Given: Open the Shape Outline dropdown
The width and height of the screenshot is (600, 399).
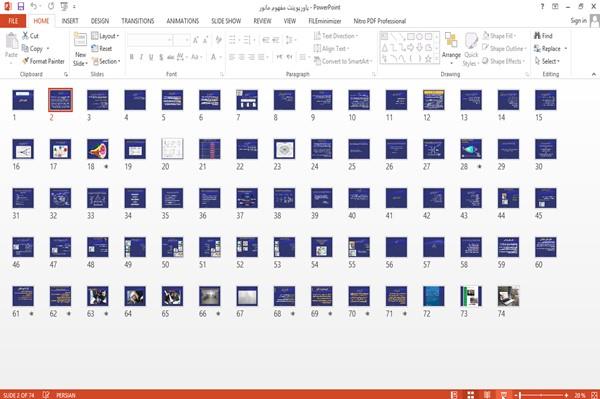Looking at the screenshot, I should click(x=504, y=49).
